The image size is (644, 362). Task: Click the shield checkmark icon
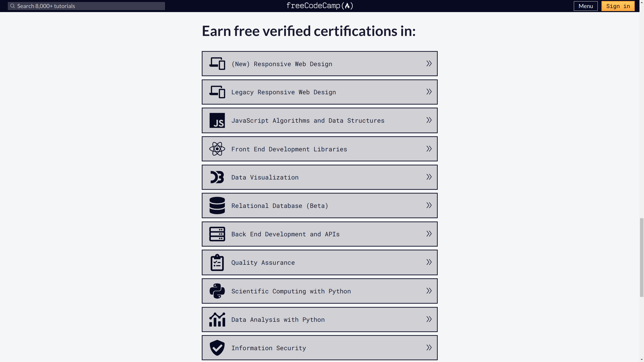point(217,348)
